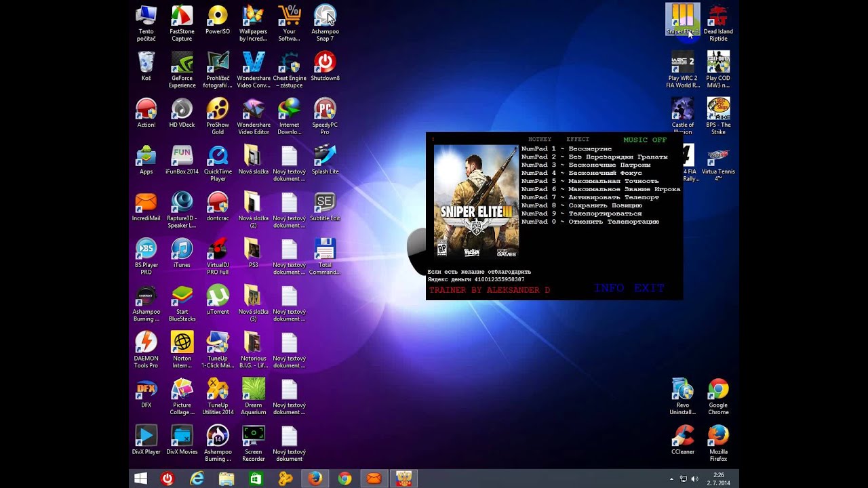Screen dimensions: 868x488
Task: Select the Tento počítač icon
Action: (x=146, y=23)
